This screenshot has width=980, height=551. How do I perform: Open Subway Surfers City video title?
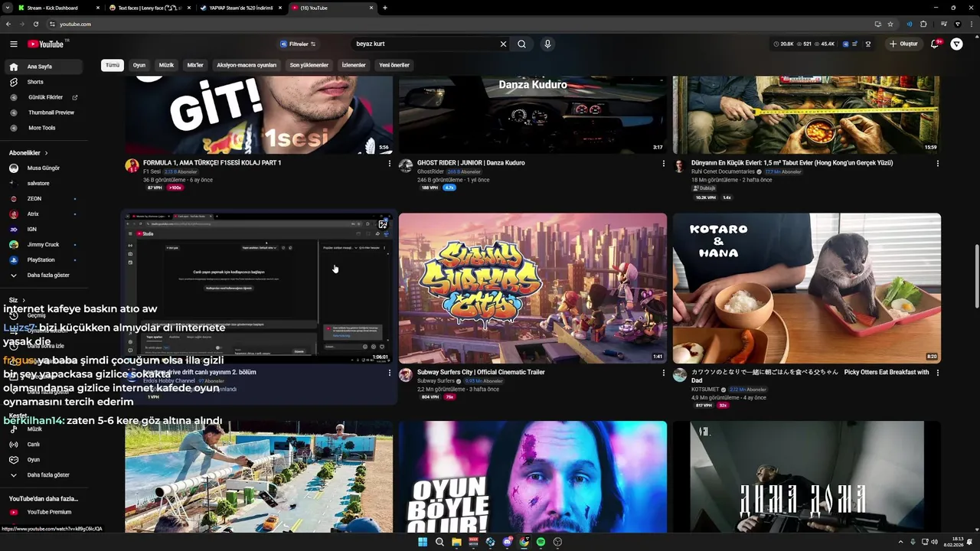point(481,372)
